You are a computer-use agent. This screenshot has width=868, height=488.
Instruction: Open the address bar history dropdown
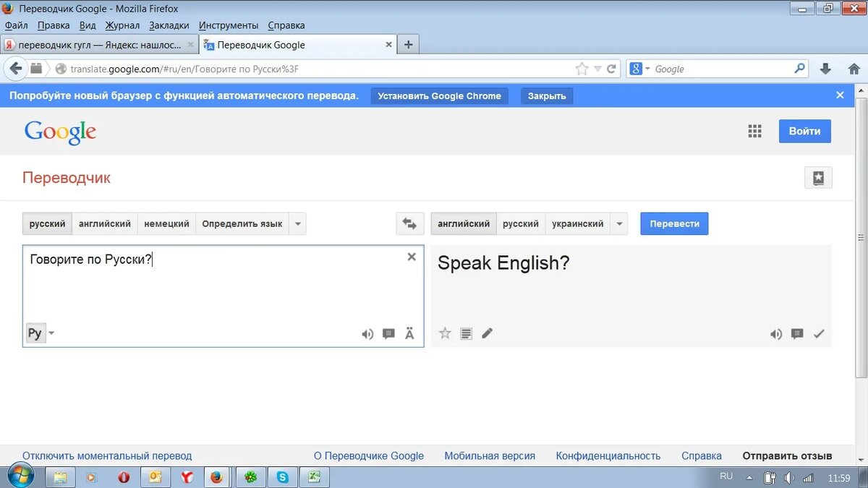(597, 69)
